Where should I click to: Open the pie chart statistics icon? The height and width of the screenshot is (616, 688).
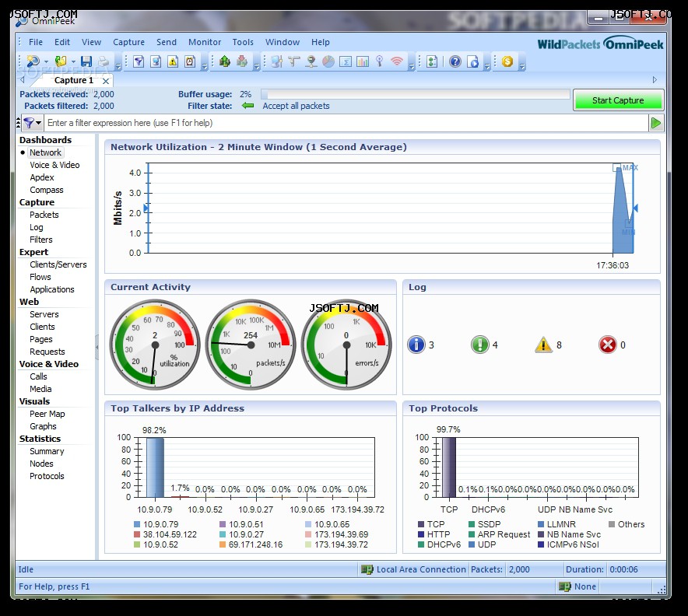pos(328,61)
